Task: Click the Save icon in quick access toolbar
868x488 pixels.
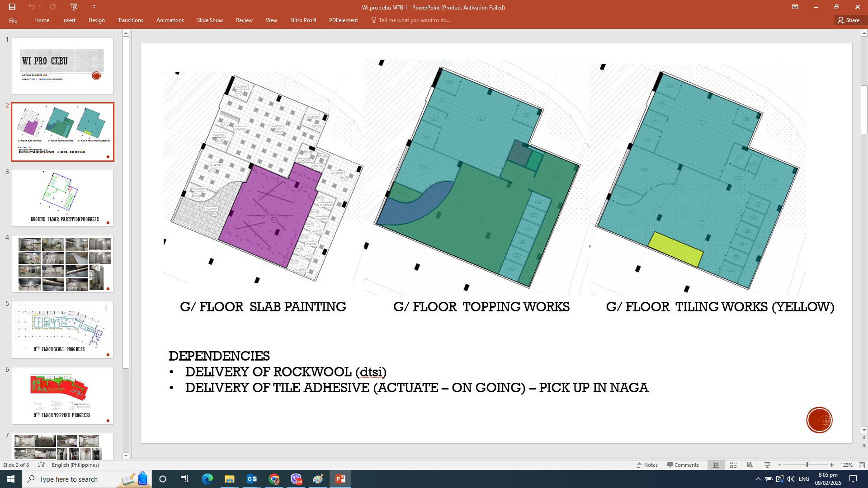Action: (12, 7)
